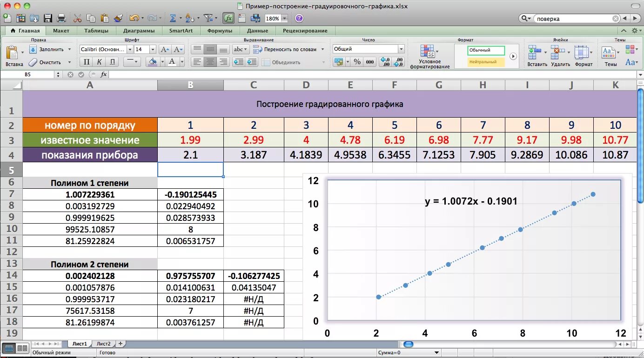644x358 pixels.
Task: Expand the Заполнить fill menu arrow
Action: point(70,49)
